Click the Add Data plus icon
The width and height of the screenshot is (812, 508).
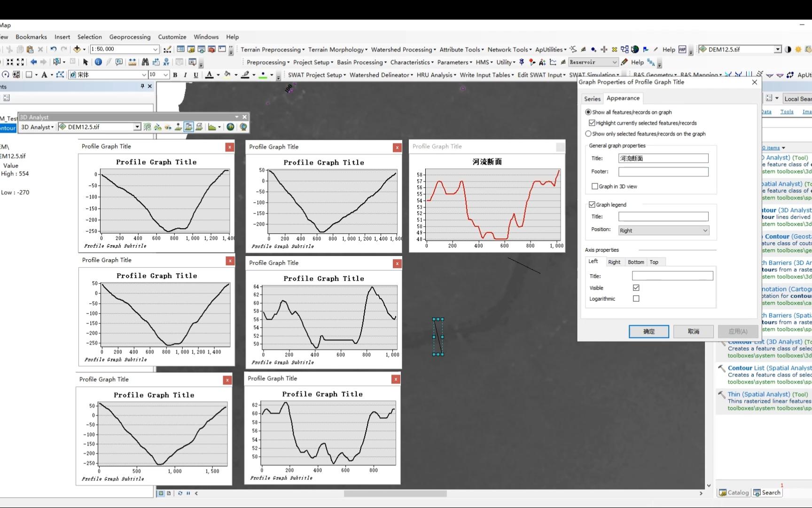click(77, 49)
